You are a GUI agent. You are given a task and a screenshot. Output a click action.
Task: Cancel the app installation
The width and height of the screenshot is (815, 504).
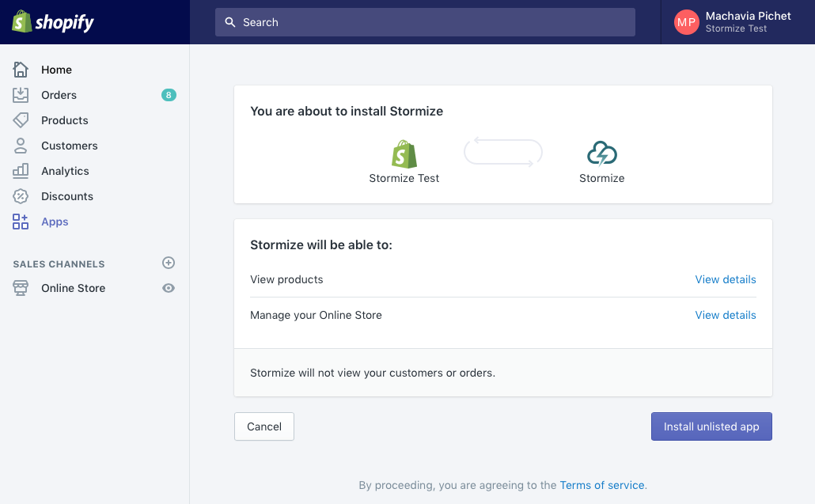[x=264, y=426]
